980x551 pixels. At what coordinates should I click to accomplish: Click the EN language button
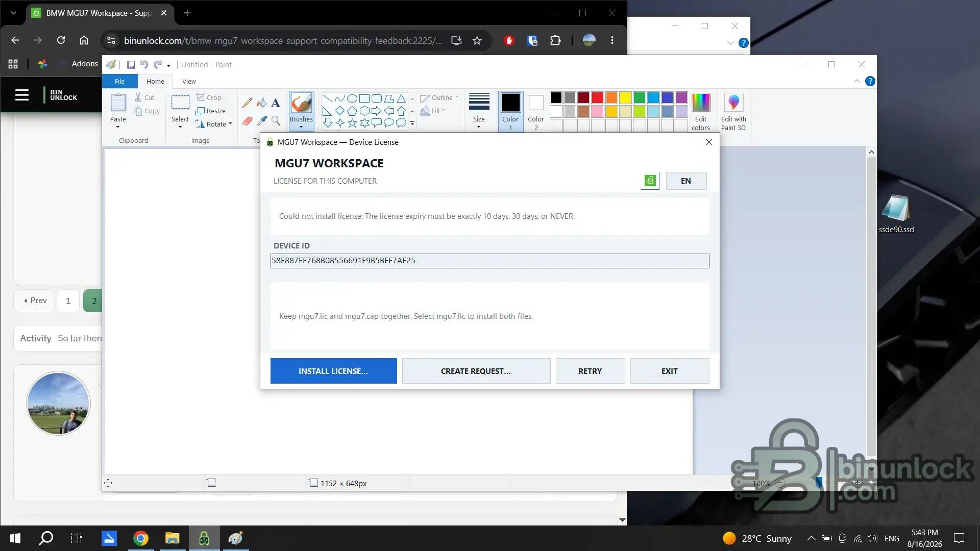pos(686,181)
